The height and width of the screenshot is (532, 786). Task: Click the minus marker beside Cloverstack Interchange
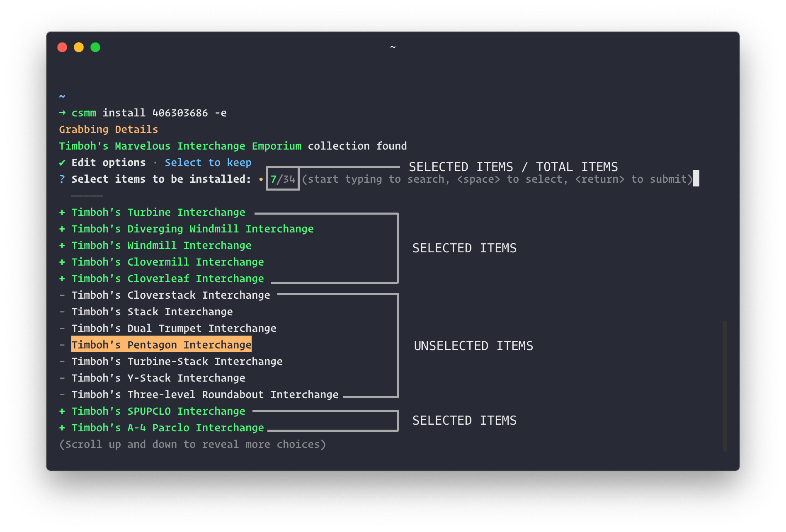click(x=62, y=295)
